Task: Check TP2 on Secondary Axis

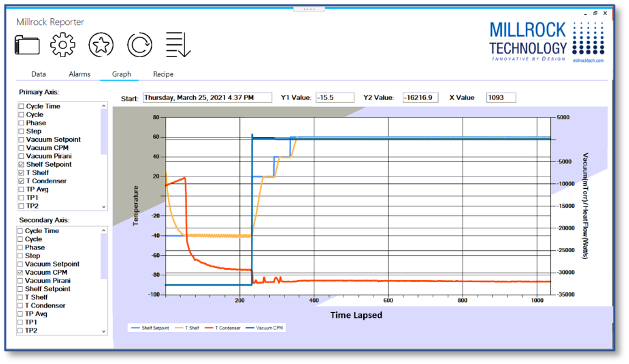Action: point(20,331)
